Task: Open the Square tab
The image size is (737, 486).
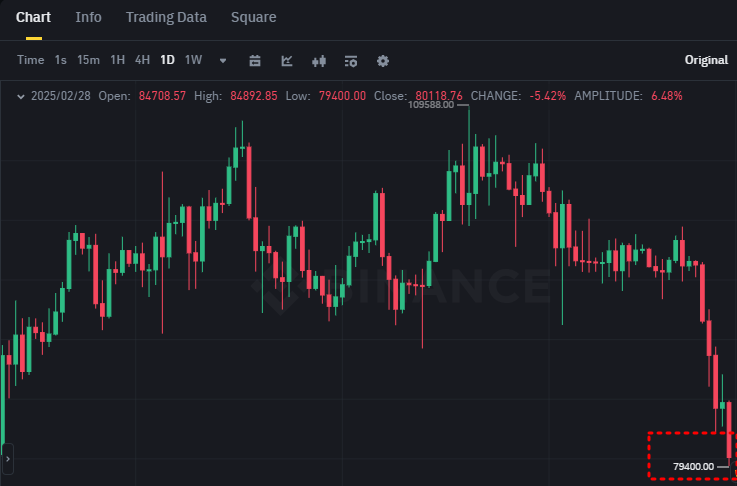Action: (253, 17)
